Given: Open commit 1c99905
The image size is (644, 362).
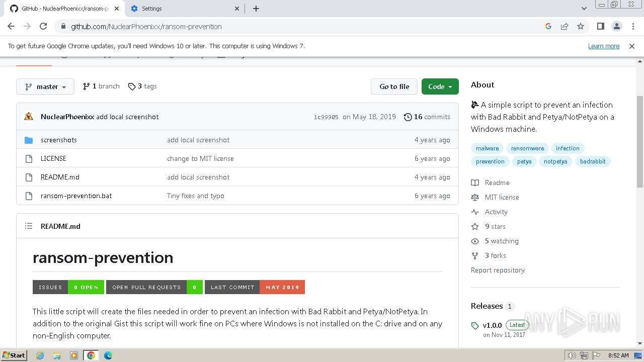Looking at the screenshot, I should (x=326, y=117).
